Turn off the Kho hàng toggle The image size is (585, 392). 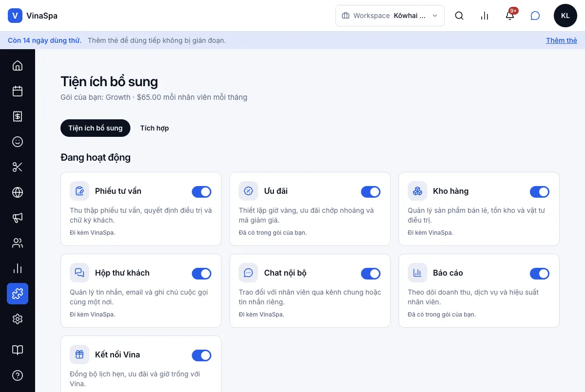coord(539,192)
